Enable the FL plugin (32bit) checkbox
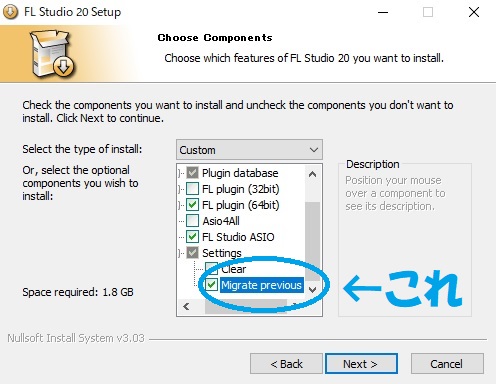 tap(192, 189)
